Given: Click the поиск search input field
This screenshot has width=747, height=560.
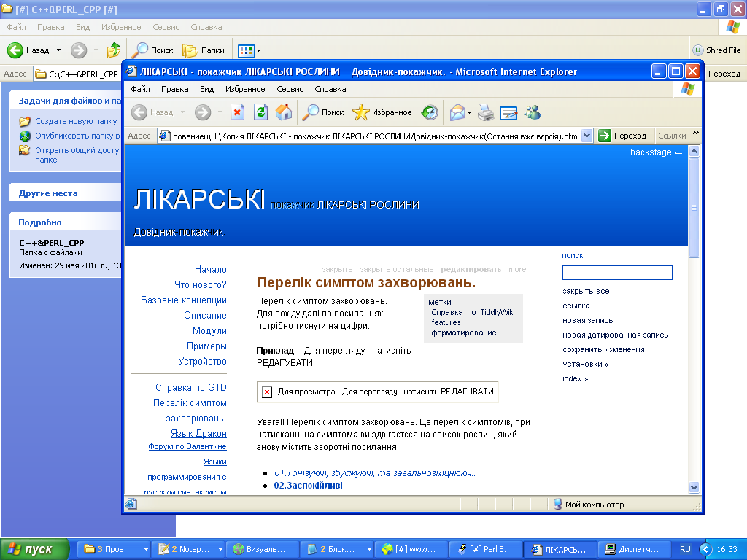Looking at the screenshot, I should pyautogui.click(x=616, y=273).
